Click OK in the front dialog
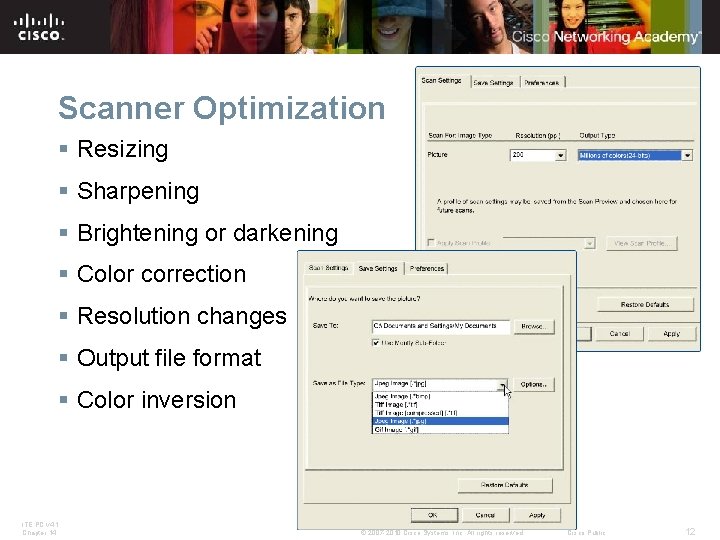Viewport: 720px width, 540px height. (x=433, y=515)
